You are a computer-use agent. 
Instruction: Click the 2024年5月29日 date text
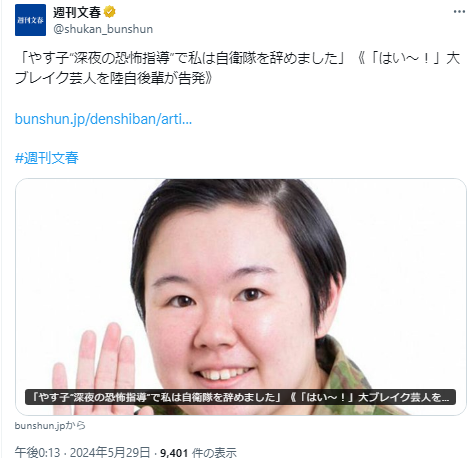tap(110, 452)
